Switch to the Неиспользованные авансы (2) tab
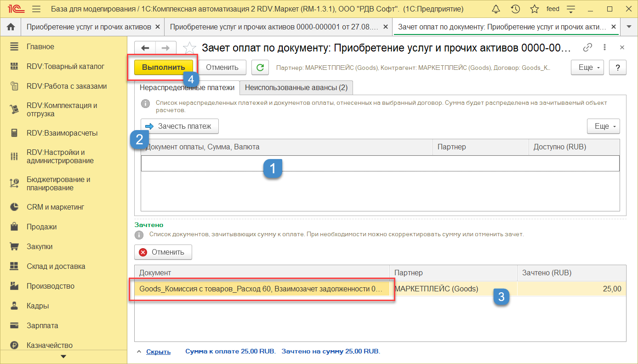The image size is (638, 364). coord(296,87)
